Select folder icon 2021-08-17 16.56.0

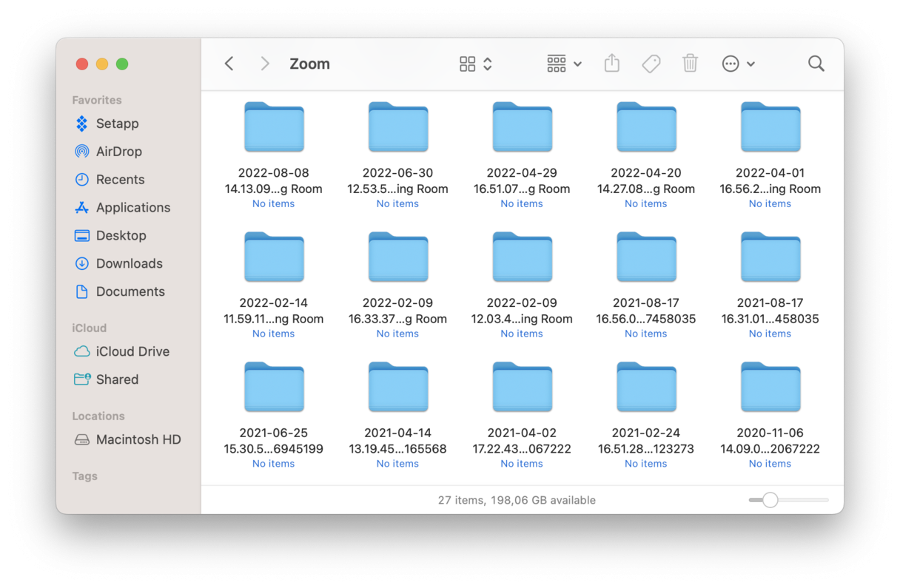pos(646,257)
